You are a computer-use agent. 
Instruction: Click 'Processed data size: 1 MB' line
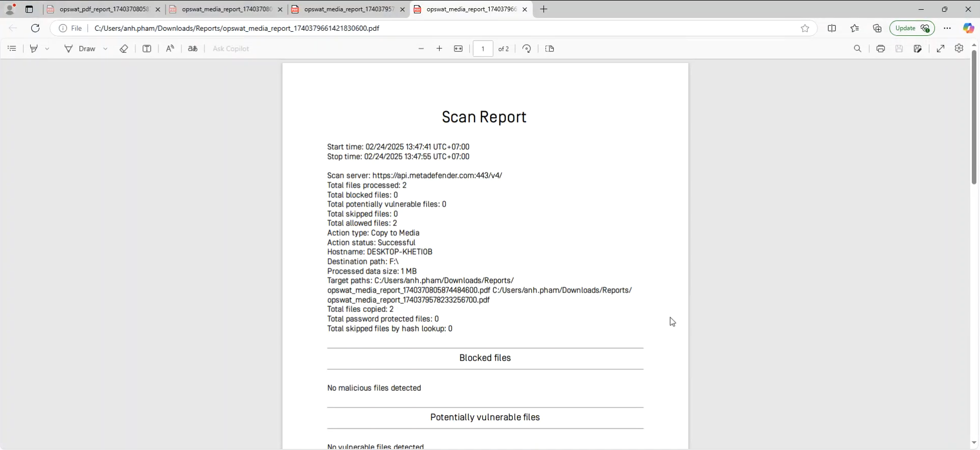point(372,271)
